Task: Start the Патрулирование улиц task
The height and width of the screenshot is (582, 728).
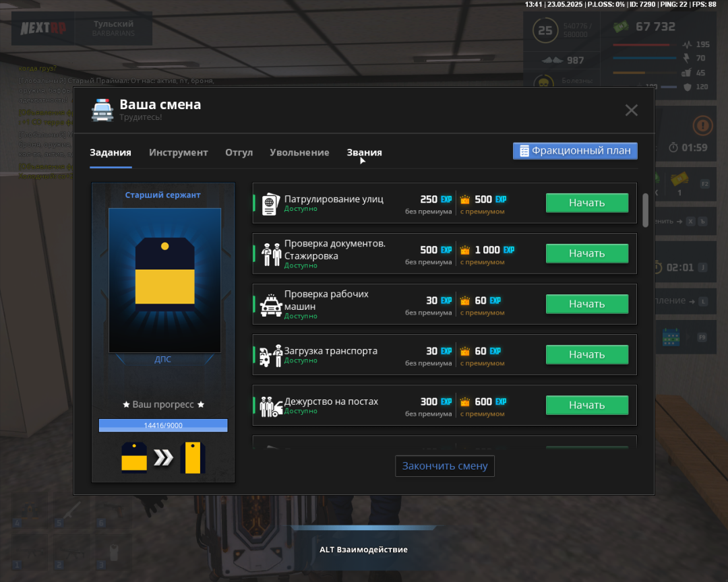Action: pyautogui.click(x=586, y=203)
